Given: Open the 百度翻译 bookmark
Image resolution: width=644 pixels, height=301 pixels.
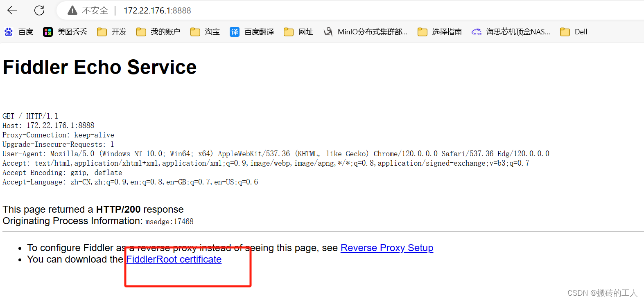Looking at the screenshot, I should tap(252, 32).
